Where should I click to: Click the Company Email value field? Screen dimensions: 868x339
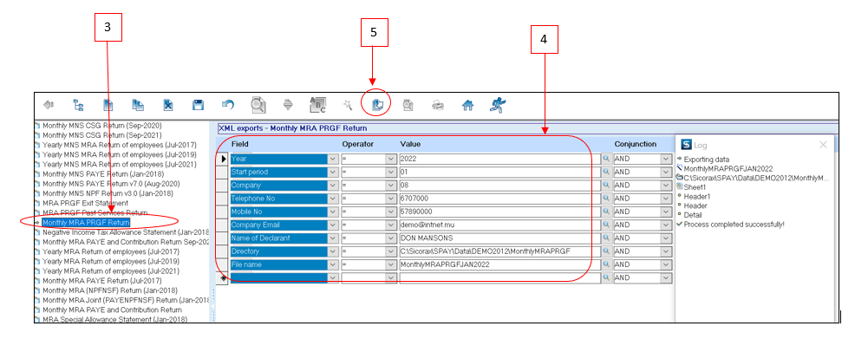(x=493, y=225)
